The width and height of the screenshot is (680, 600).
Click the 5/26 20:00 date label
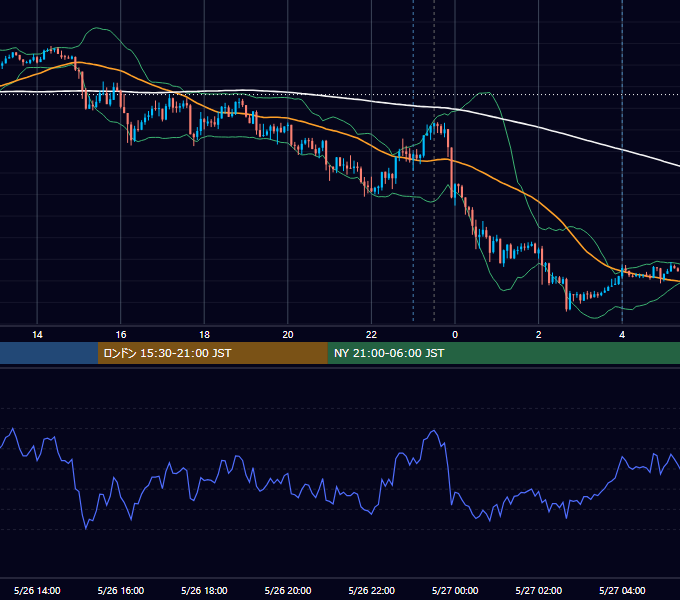tap(288, 590)
